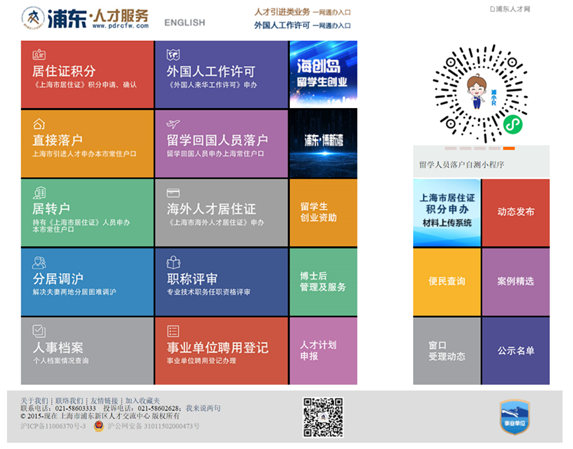Open the 博士后管理及服务 tile
Screen dimensions: 573x449
(323, 282)
